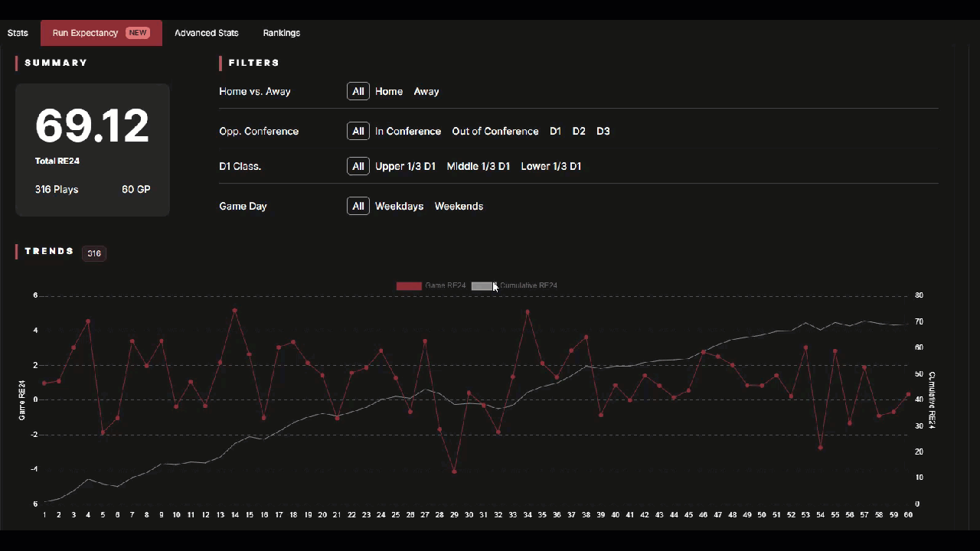Filter Game Day by Weekdays
Screen dimensions: 980x551
pos(399,206)
